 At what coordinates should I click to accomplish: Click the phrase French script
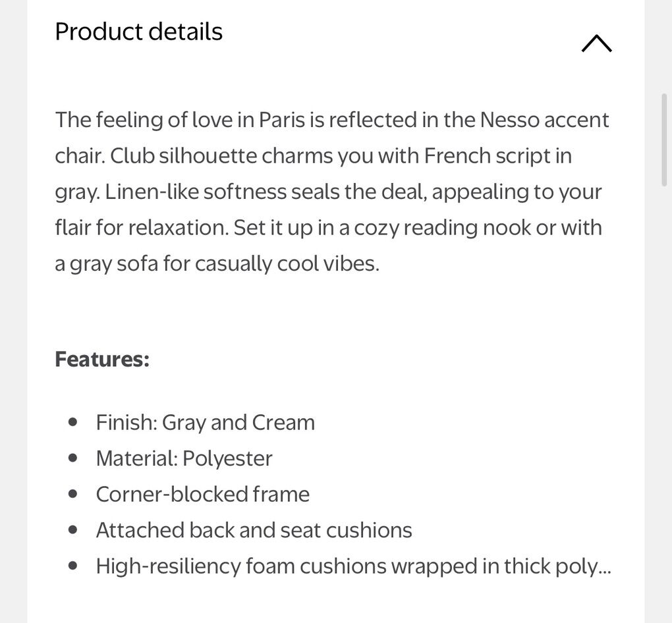490,156
